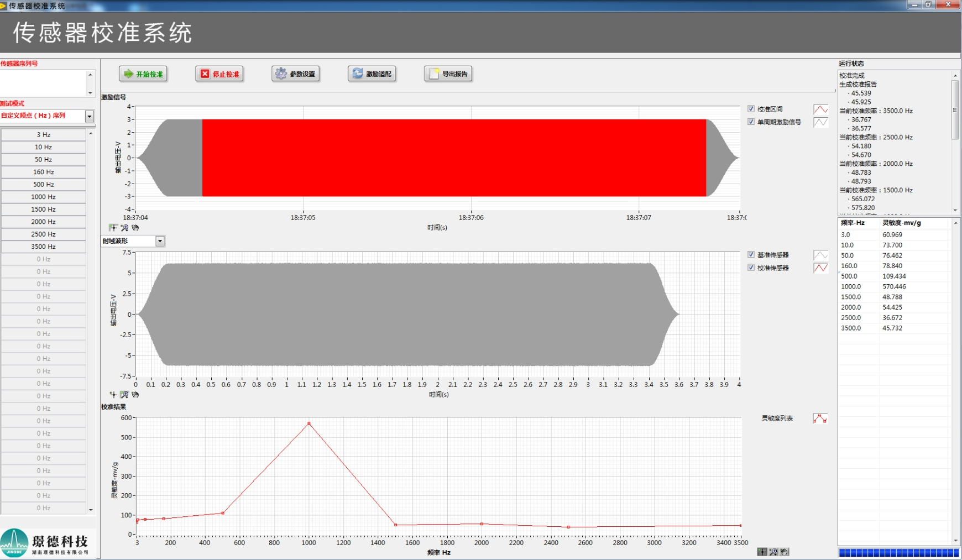Toggle the 校准传感器 checkbox
Viewport: 962px width, 560px height.
(x=751, y=267)
